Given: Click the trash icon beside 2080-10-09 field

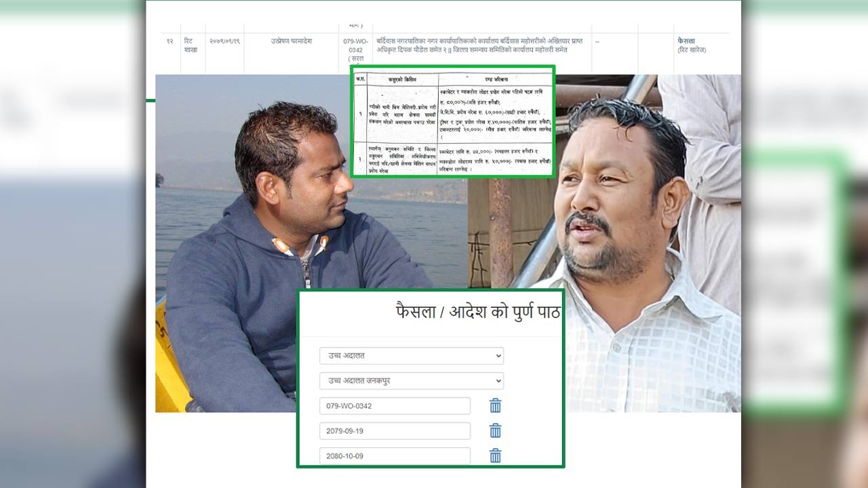Looking at the screenshot, I should [495, 455].
